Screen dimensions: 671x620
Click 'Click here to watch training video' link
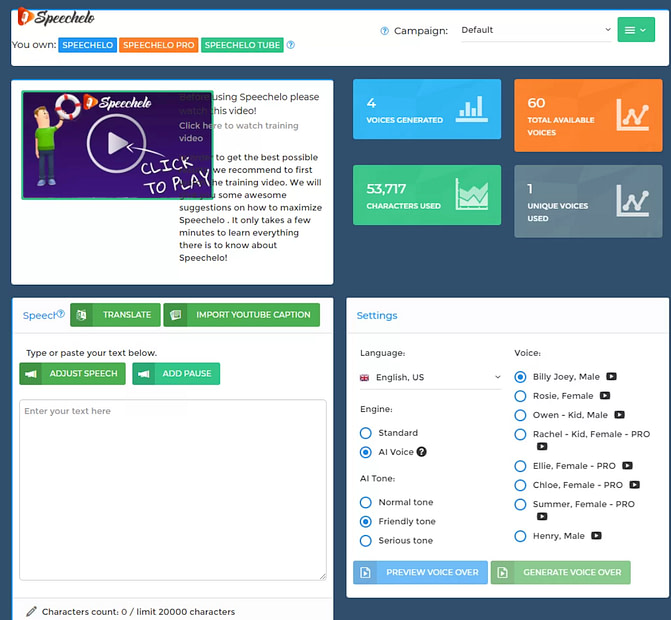(x=239, y=132)
